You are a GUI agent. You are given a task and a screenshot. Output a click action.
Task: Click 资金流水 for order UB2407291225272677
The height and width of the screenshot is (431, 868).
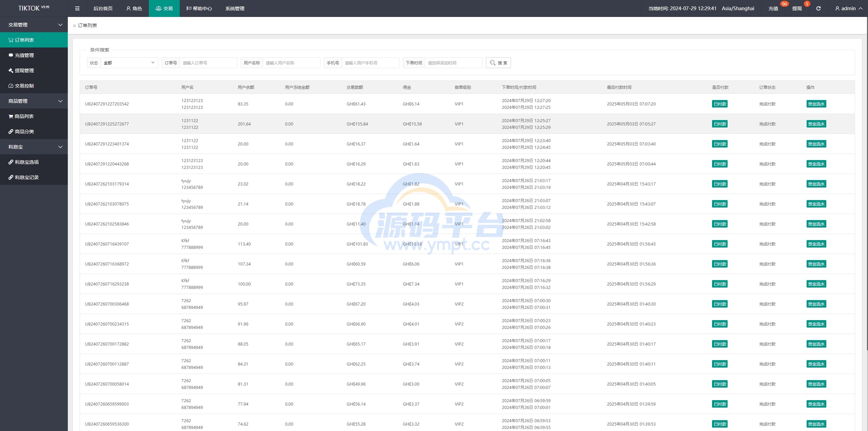coord(816,124)
